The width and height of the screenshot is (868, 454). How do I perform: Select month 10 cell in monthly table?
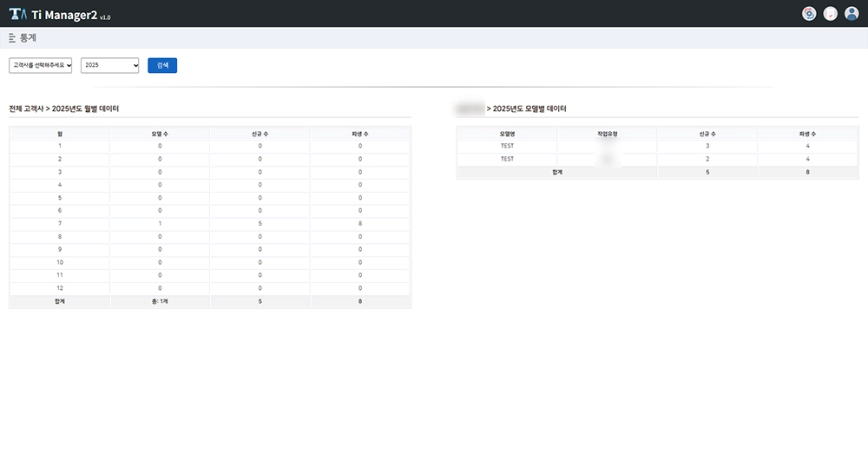pyautogui.click(x=60, y=262)
